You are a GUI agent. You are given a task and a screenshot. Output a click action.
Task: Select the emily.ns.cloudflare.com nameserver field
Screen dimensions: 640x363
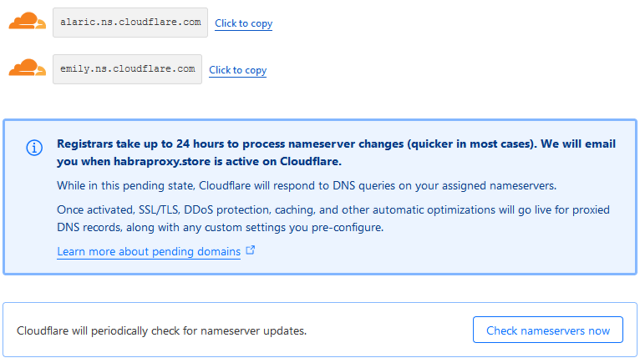point(127,69)
